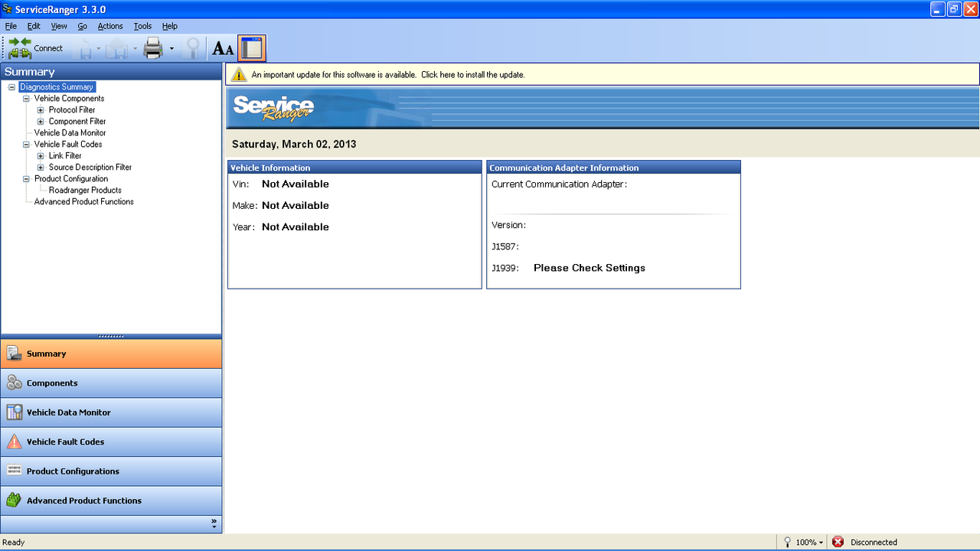
Task: Select Roadranger Products tree item
Action: pos(85,191)
